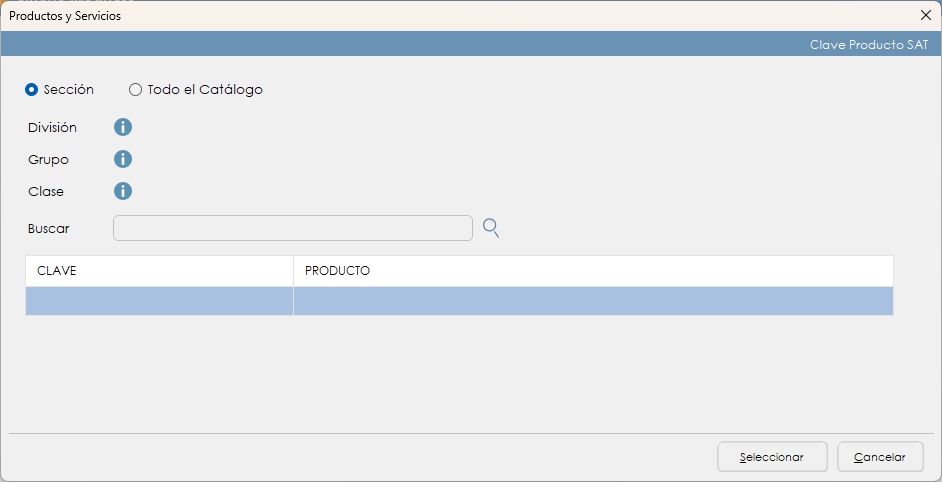The height and width of the screenshot is (482, 942).
Task: Click the Productos y Servicios title bar
Action: pos(400,16)
